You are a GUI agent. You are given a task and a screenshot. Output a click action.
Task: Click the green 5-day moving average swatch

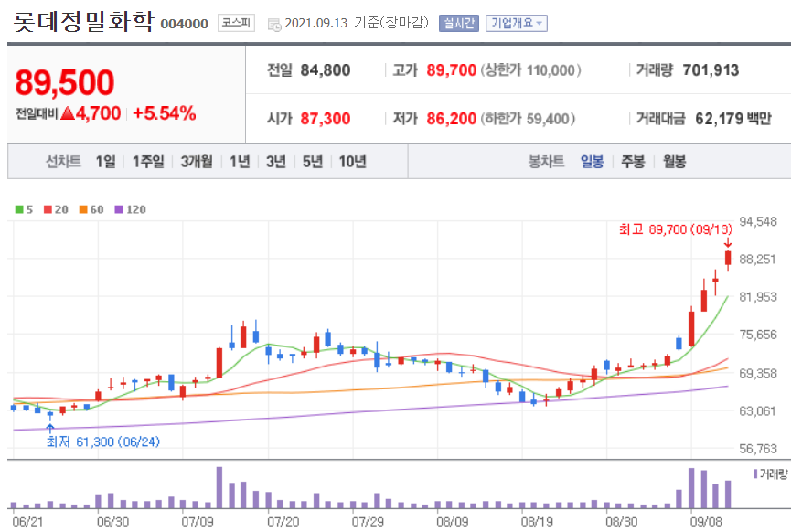tap(19, 209)
